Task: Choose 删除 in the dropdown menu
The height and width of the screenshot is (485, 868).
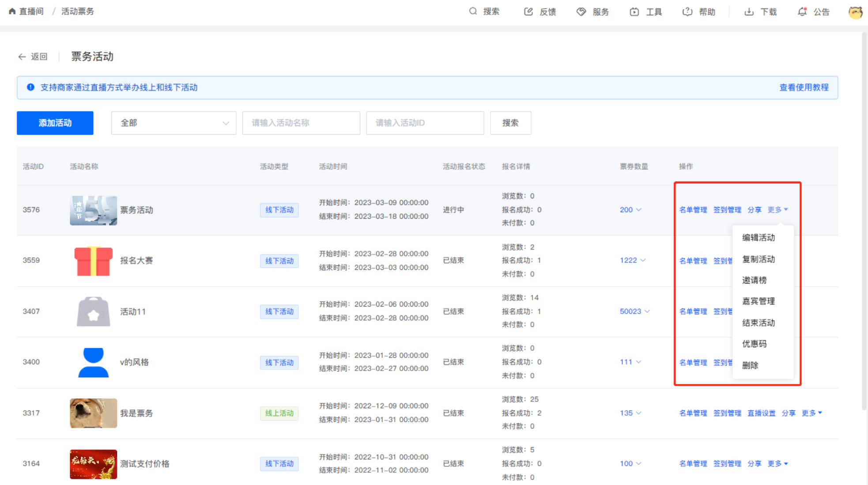Action: point(750,365)
